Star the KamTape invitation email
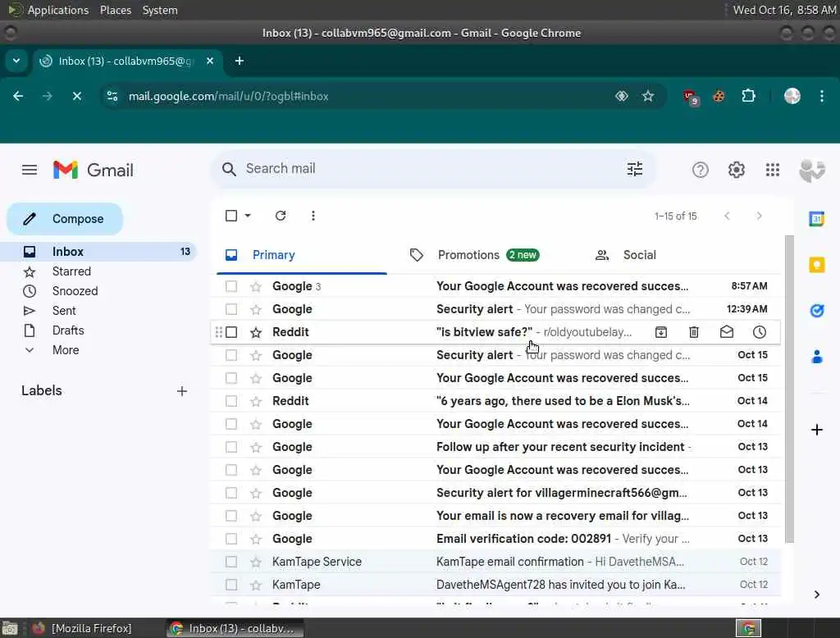 click(x=256, y=585)
